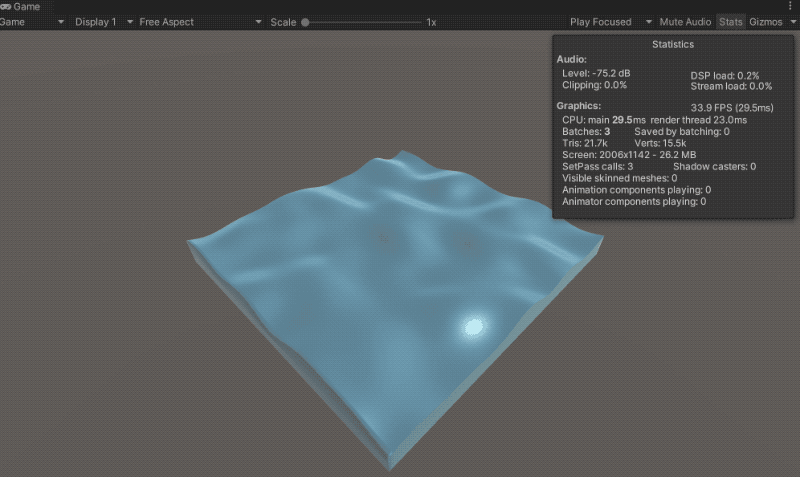The width and height of the screenshot is (800, 477).
Task: Click the 'Visible skinned meshes: 0' stat
Action: point(619,178)
